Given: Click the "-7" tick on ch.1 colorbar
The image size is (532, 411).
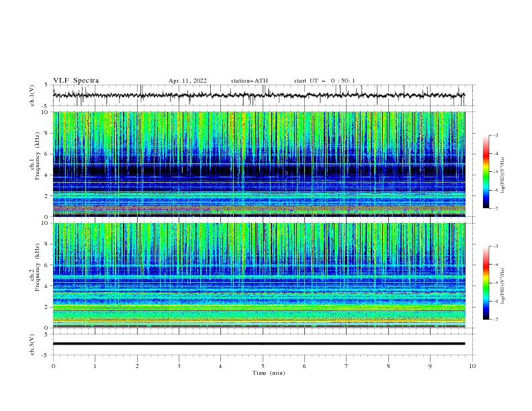Looking at the screenshot, I should [x=496, y=208].
